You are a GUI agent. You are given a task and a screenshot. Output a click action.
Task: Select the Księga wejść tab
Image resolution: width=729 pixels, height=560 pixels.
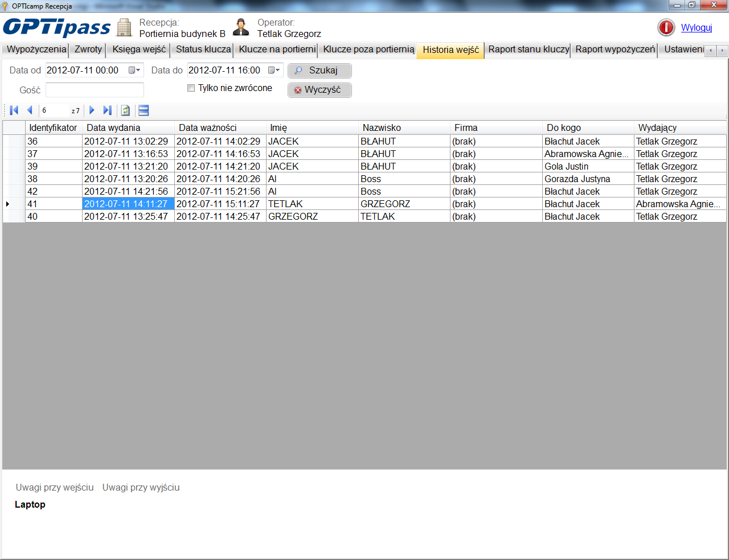139,50
